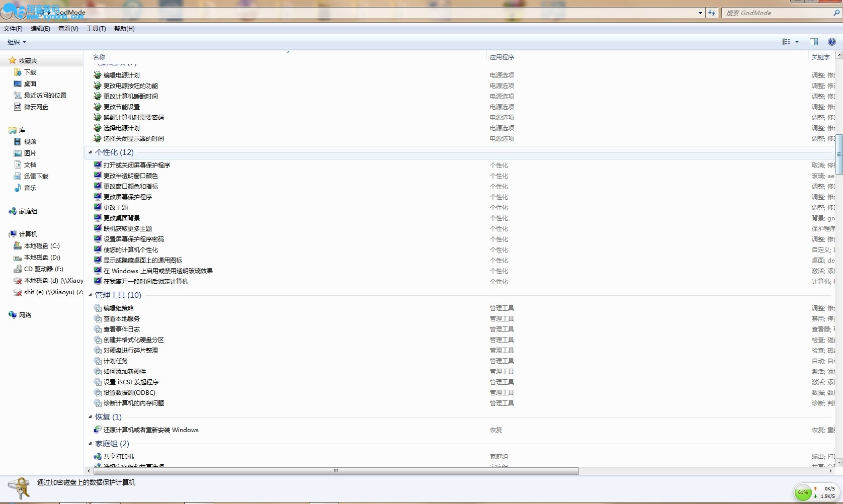Click icon for 查看本地服务
Image resolution: width=843 pixels, height=504 pixels.
[98, 318]
